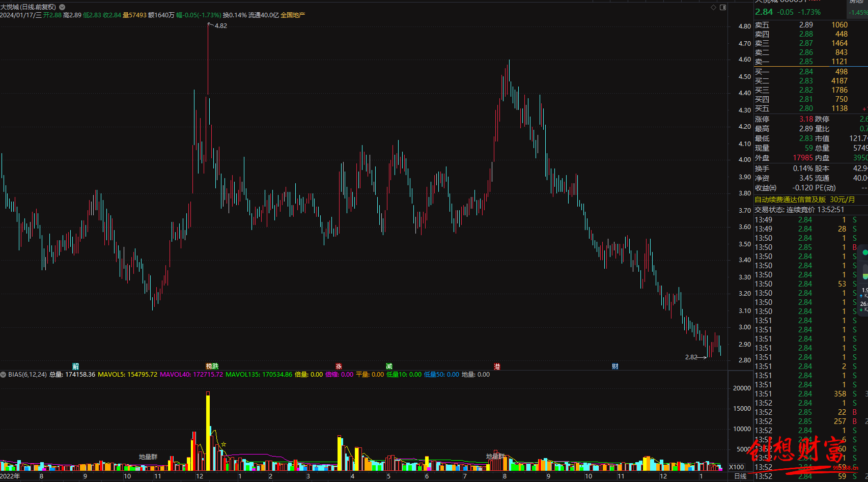Select the 卖二 order book row
The width and height of the screenshot is (868, 482).
coord(810,52)
